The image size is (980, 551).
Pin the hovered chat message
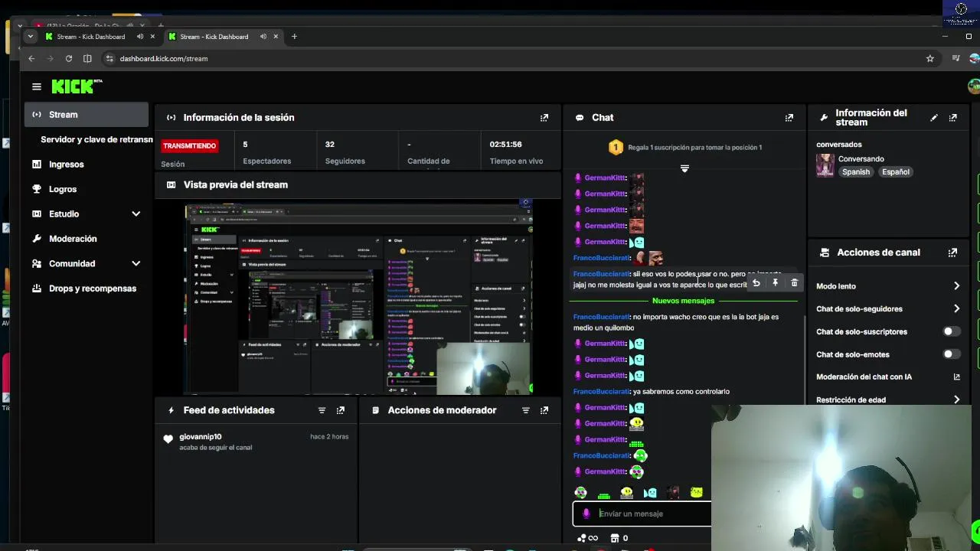click(x=775, y=283)
